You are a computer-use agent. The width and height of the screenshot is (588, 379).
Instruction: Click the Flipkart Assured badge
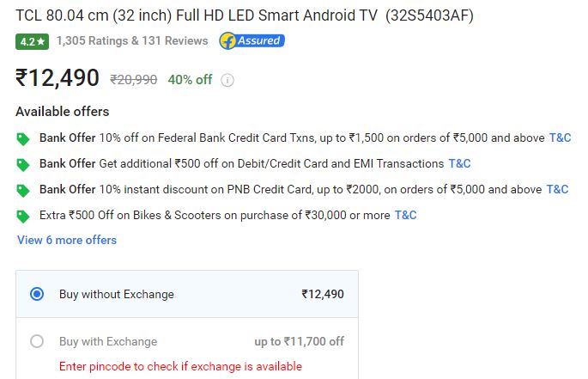pos(252,40)
